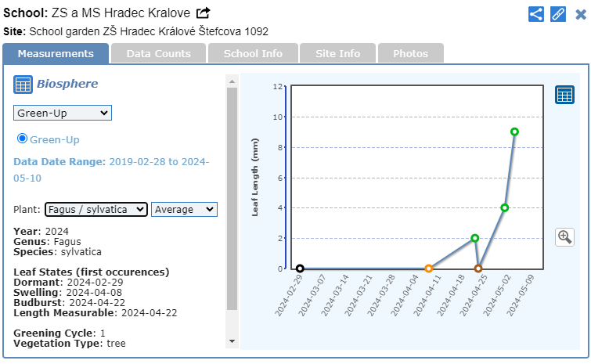Expand the Fagus / sylvatica plant dropdown
The image size is (591, 364).
point(95,209)
